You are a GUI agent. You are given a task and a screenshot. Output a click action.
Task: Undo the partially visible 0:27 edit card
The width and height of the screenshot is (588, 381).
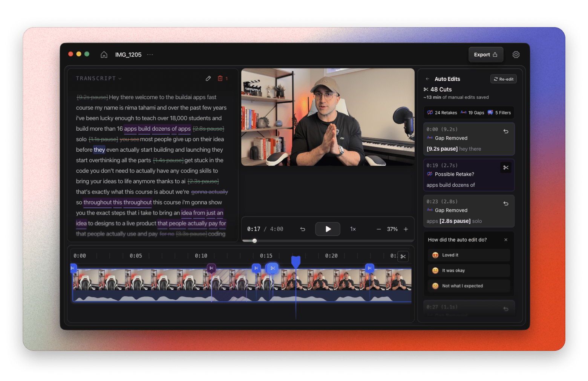coord(506,309)
